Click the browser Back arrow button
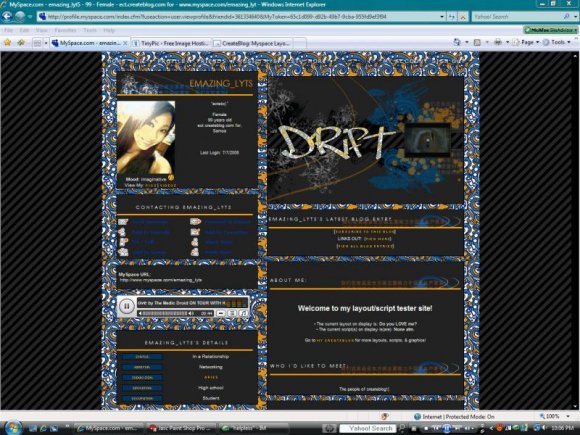 pyautogui.click(x=7, y=16)
